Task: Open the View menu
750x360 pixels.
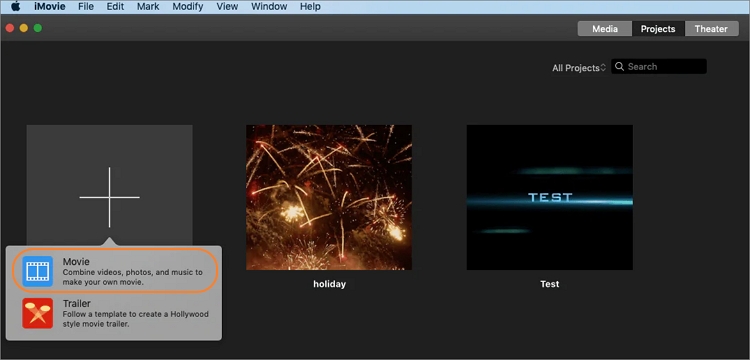Action: 227,7
